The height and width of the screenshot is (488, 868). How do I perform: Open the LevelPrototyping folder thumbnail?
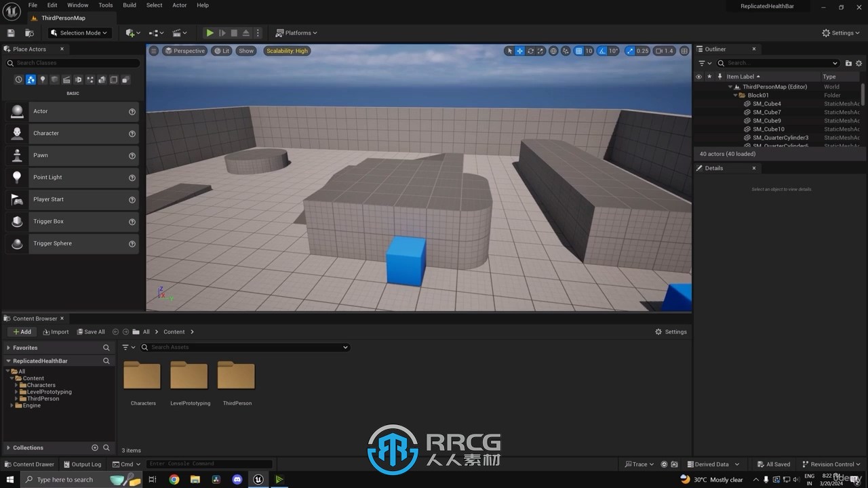189,376
